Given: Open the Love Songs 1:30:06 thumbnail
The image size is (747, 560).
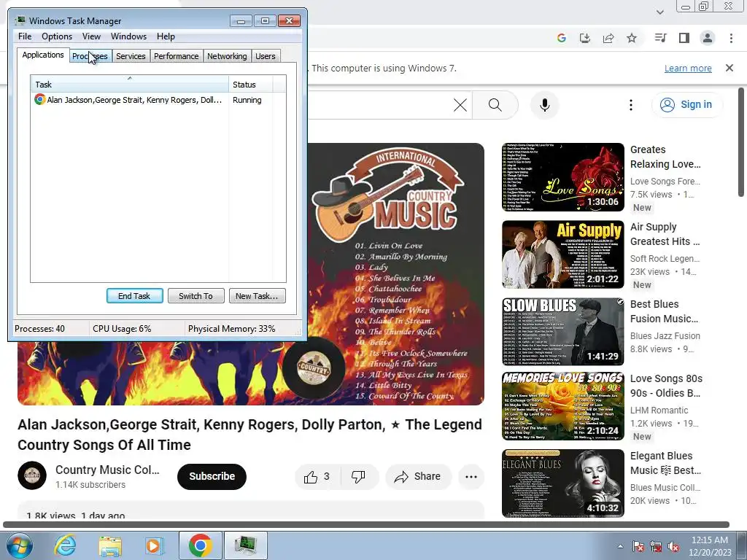Looking at the screenshot, I should [563, 177].
